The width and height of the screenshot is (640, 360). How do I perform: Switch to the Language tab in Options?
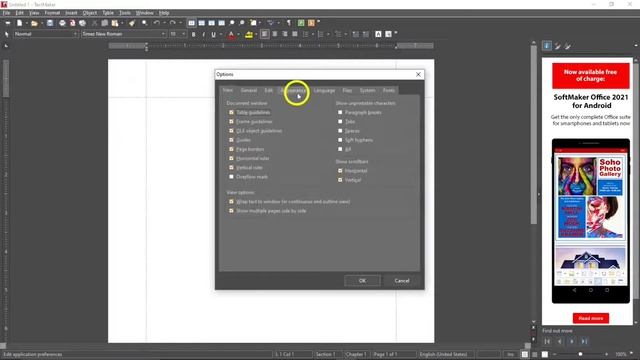(324, 90)
